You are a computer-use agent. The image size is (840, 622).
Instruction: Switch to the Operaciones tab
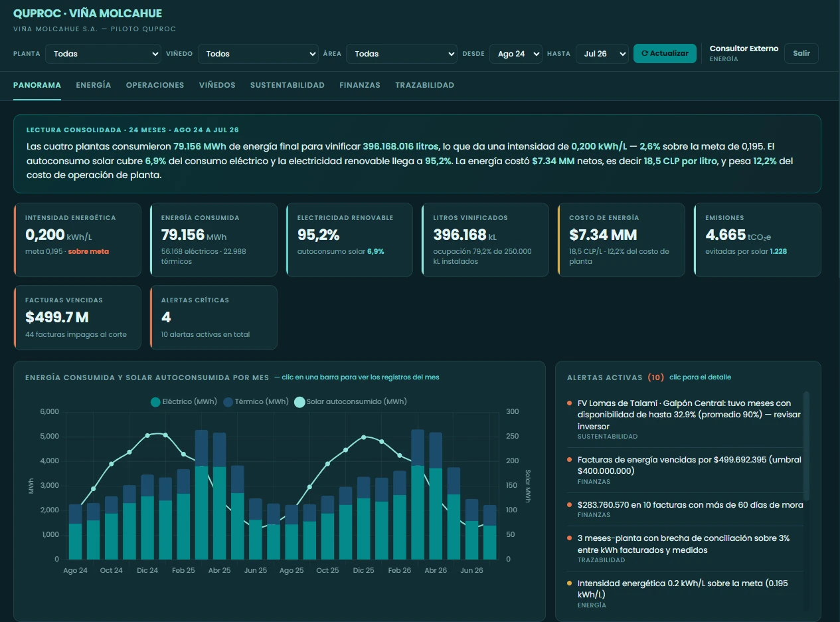[x=155, y=85]
